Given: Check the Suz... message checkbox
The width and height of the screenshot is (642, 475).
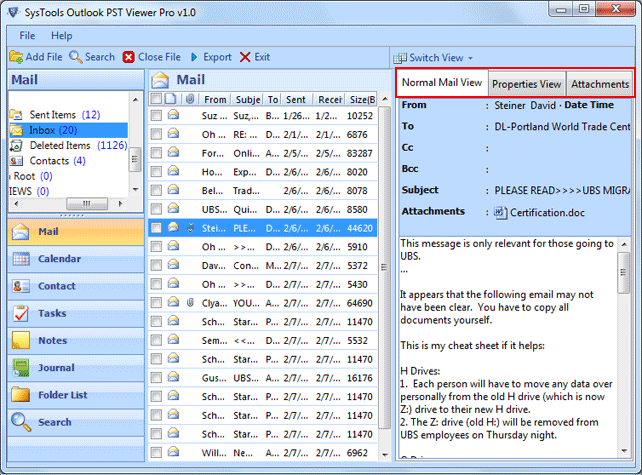Looking at the screenshot, I should coord(156,115).
